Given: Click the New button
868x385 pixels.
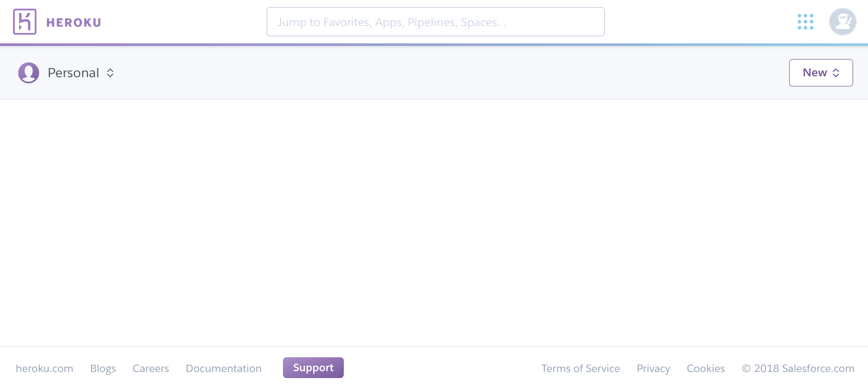Looking at the screenshot, I should point(815,73).
